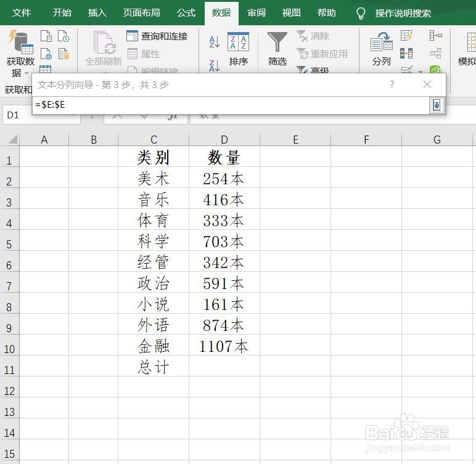Screen dimensions: 476x464
Task: Click cell containing 政治
Action: (x=154, y=282)
